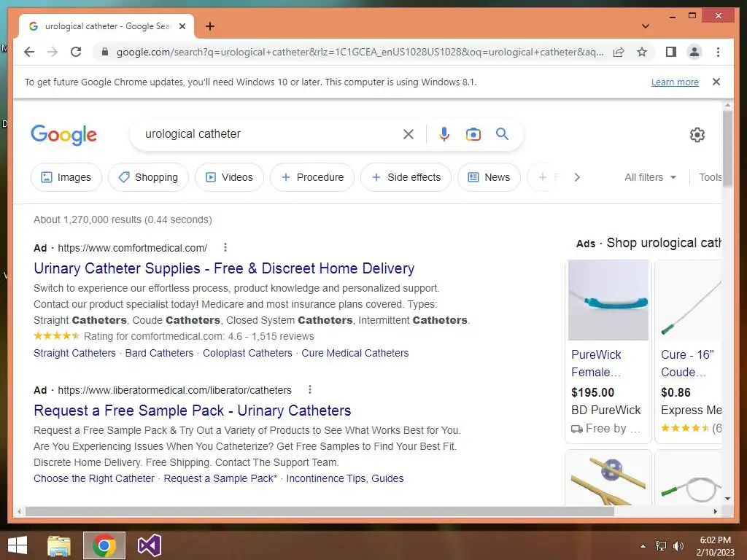Image resolution: width=747 pixels, height=560 pixels.
Task: Open Urinary Catheter Supplies ad headline
Action: (x=224, y=268)
